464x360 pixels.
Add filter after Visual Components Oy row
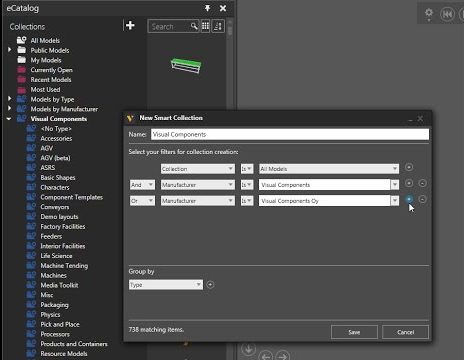pos(409,199)
